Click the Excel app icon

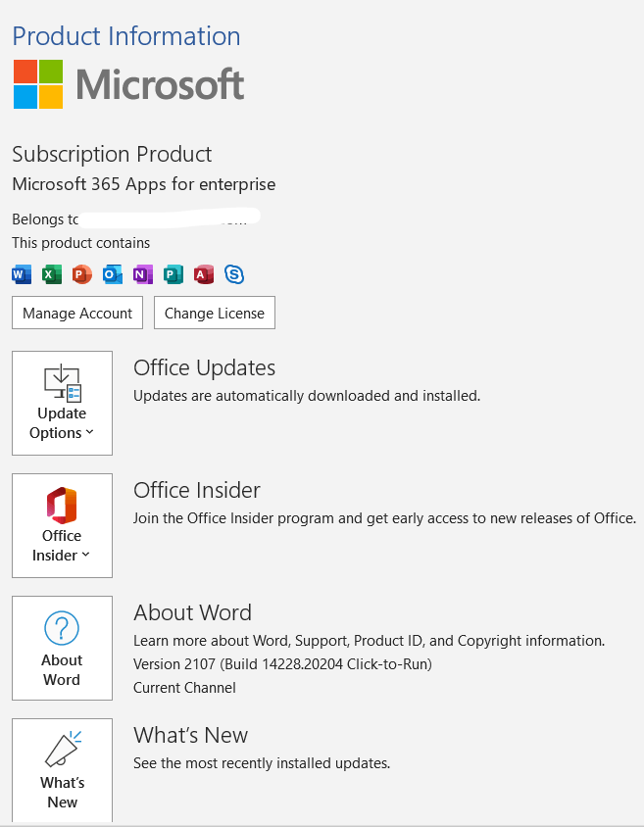point(52,274)
